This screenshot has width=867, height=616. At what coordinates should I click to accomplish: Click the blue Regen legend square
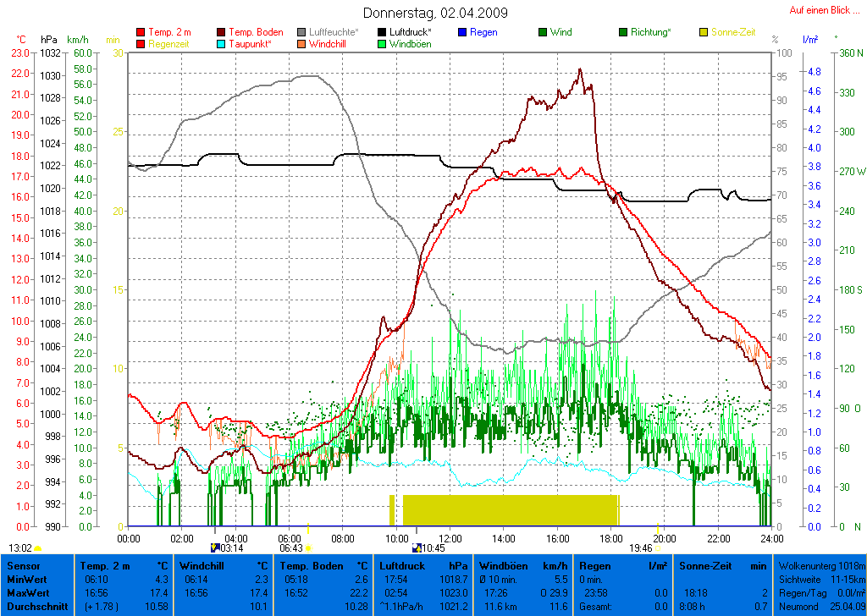461,33
